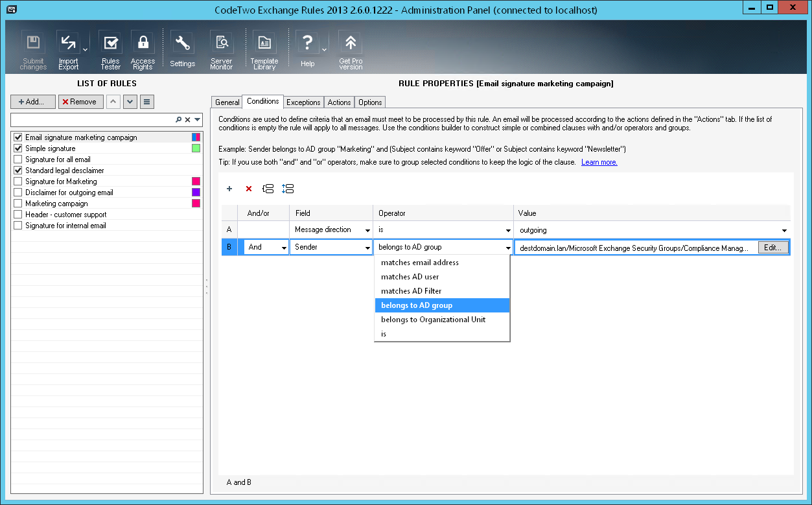Click the destdomain.lan group value field
Screen dimensions: 812x505
(636, 247)
